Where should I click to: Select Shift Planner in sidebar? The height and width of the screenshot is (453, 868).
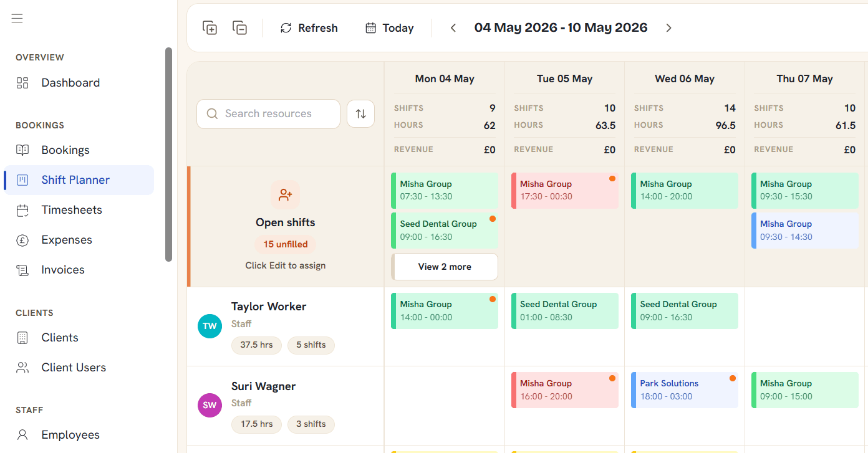(79, 180)
